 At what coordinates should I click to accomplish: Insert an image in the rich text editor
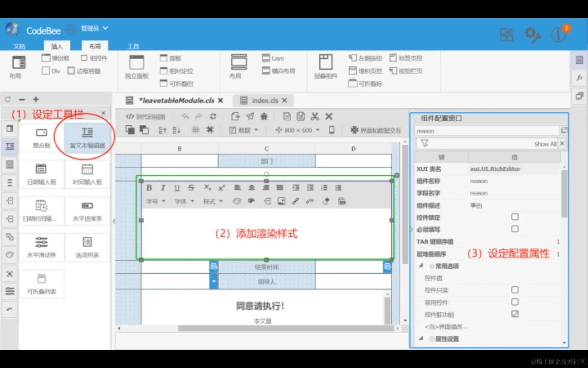[281, 201]
